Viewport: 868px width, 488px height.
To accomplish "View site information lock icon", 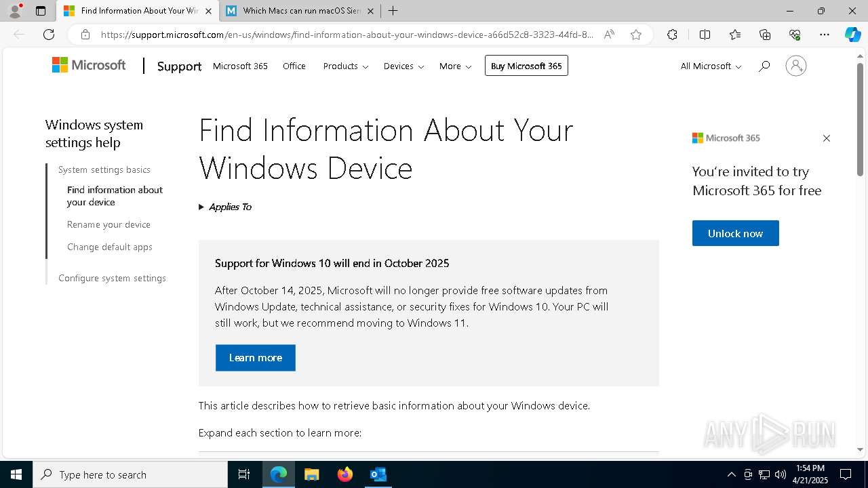I will click(85, 35).
